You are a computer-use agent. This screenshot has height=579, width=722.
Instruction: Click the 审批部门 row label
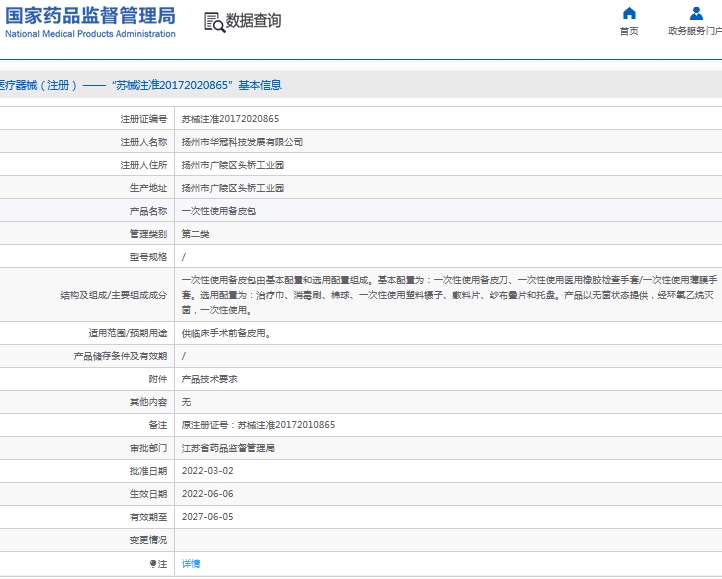click(148, 448)
